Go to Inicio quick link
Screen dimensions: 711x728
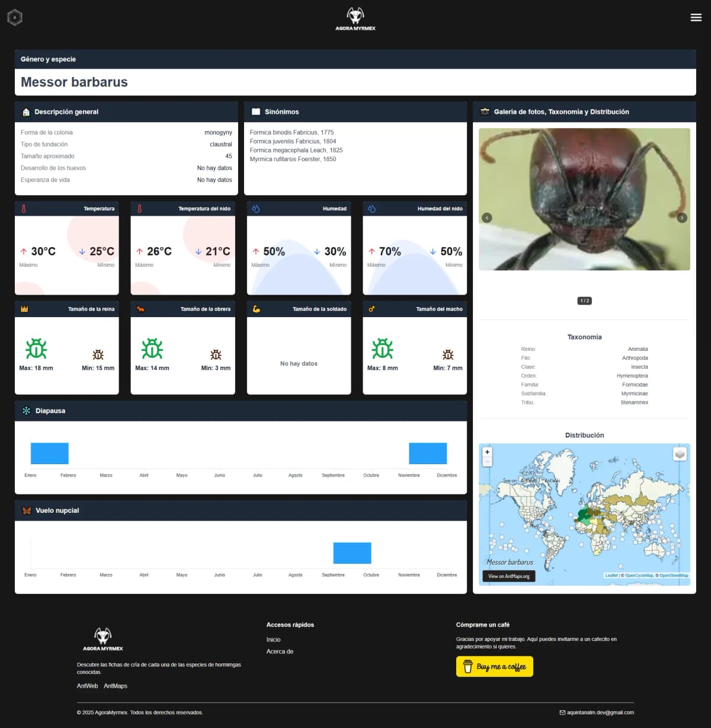pos(273,640)
